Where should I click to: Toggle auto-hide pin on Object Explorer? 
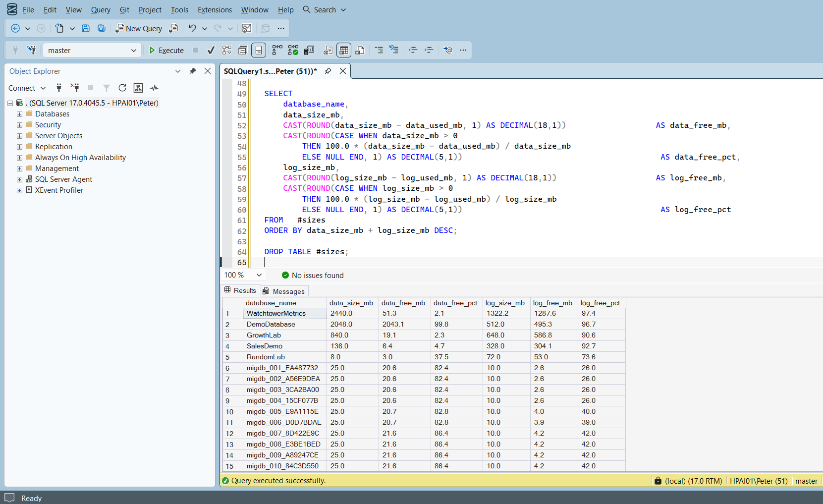(x=193, y=71)
